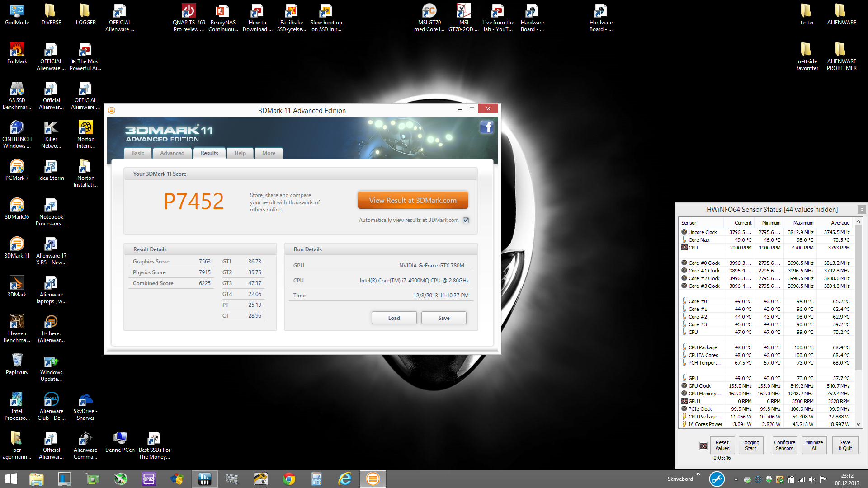This screenshot has height=488, width=868.
Task: Open Configure Sensors in HWiNFO64
Action: click(784, 446)
